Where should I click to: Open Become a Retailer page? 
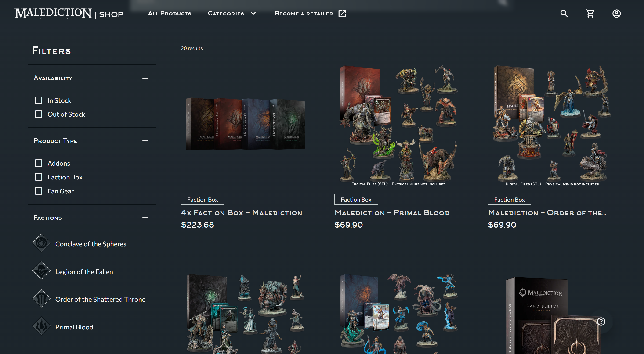click(310, 14)
